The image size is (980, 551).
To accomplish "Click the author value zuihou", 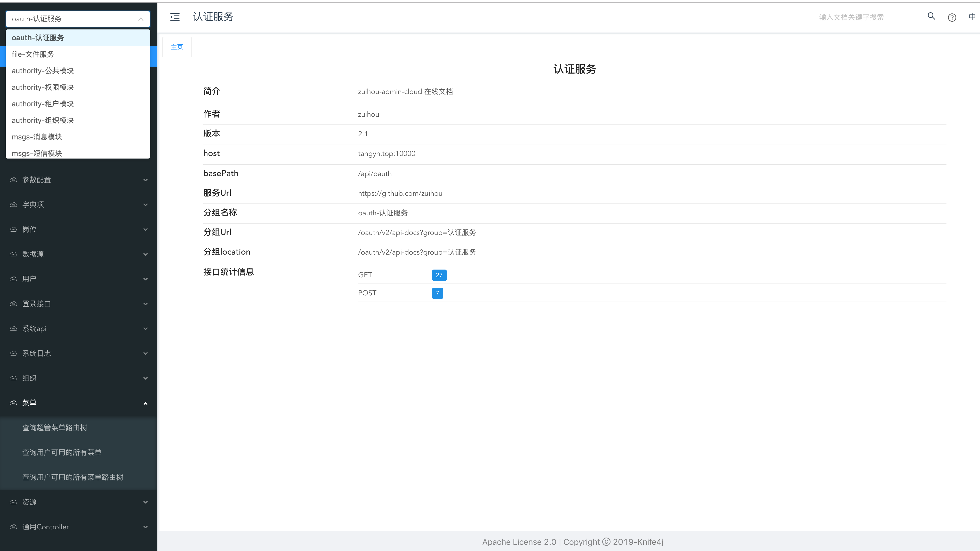I will coord(368,114).
